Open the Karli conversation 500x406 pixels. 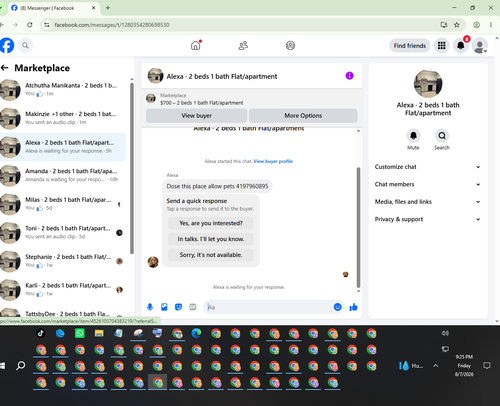pos(63,290)
